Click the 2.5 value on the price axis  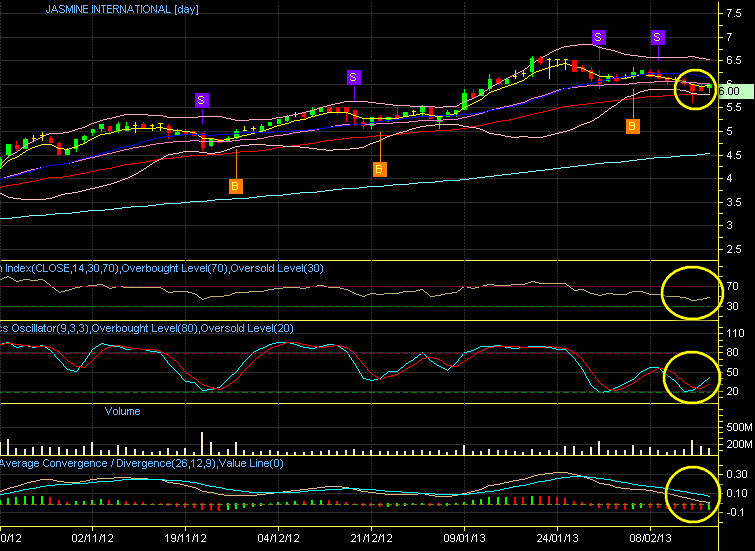[x=734, y=249]
